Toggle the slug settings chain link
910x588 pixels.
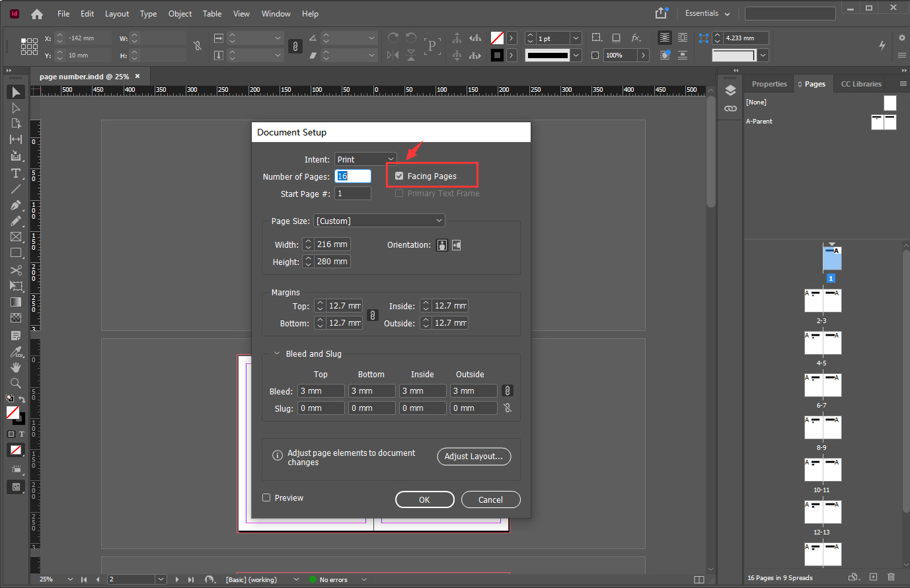[508, 408]
